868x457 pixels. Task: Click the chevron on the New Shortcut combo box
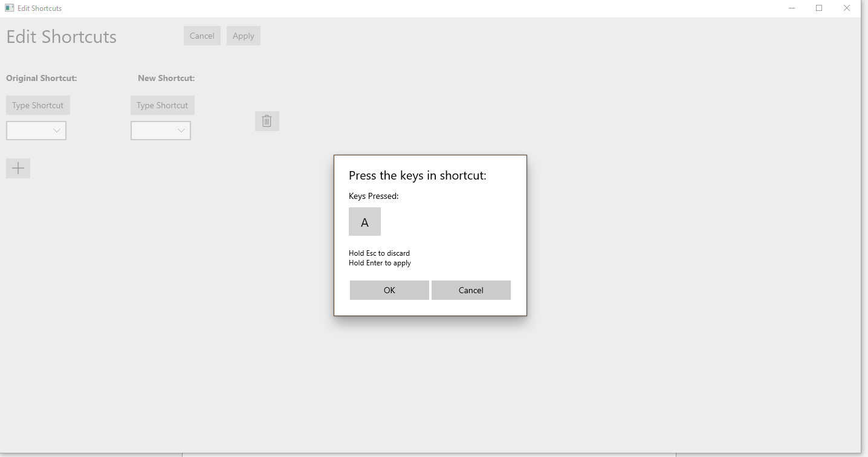181,131
